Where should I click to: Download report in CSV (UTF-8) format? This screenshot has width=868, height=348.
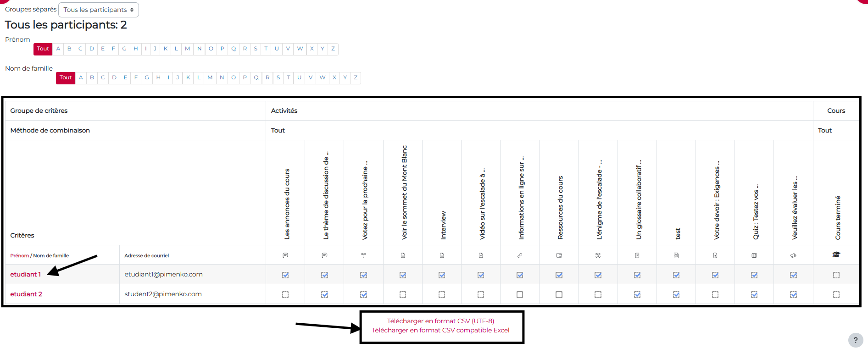[x=440, y=321]
